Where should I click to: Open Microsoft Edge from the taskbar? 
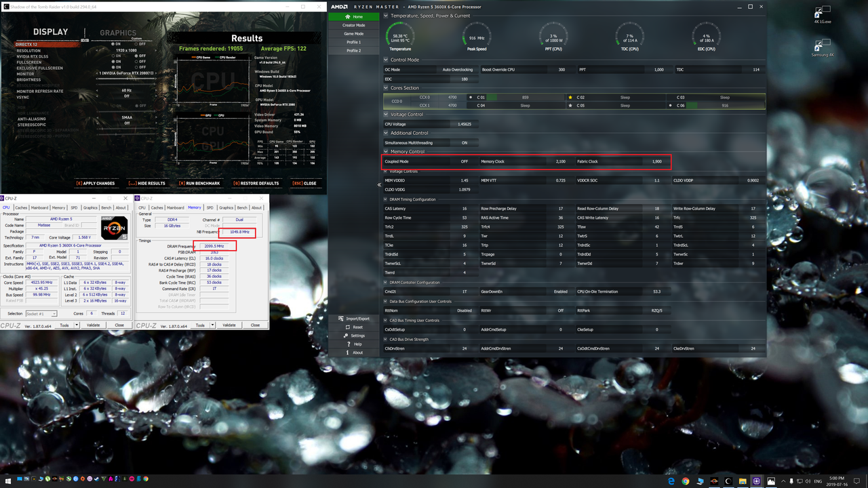671,481
